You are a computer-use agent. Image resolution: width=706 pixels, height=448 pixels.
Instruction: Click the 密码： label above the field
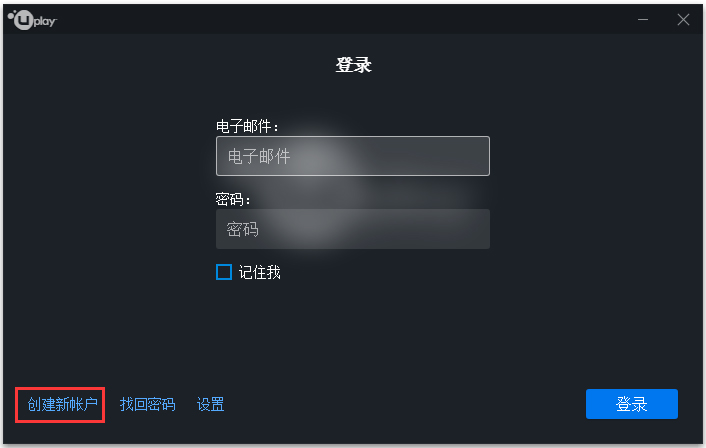234,200
